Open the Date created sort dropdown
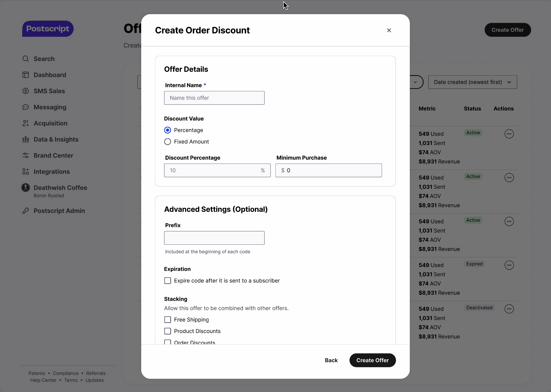The width and height of the screenshot is (551, 392). click(x=472, y=82)
